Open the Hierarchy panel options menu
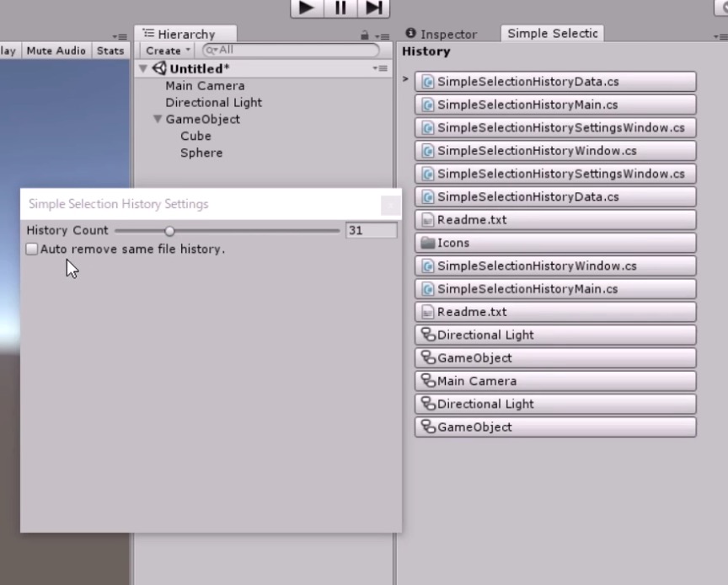This screenshot has height=585, width=728. click(x=383, y=36)
